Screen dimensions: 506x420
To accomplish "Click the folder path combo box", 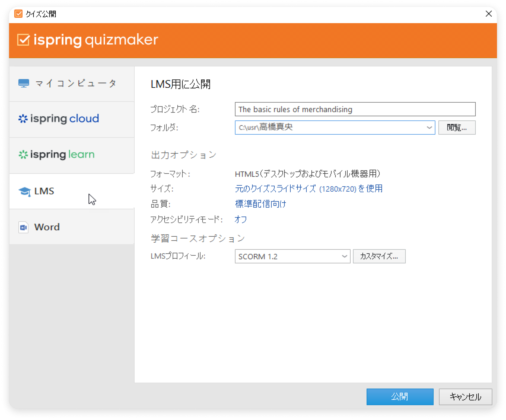I will coord(335,127).
